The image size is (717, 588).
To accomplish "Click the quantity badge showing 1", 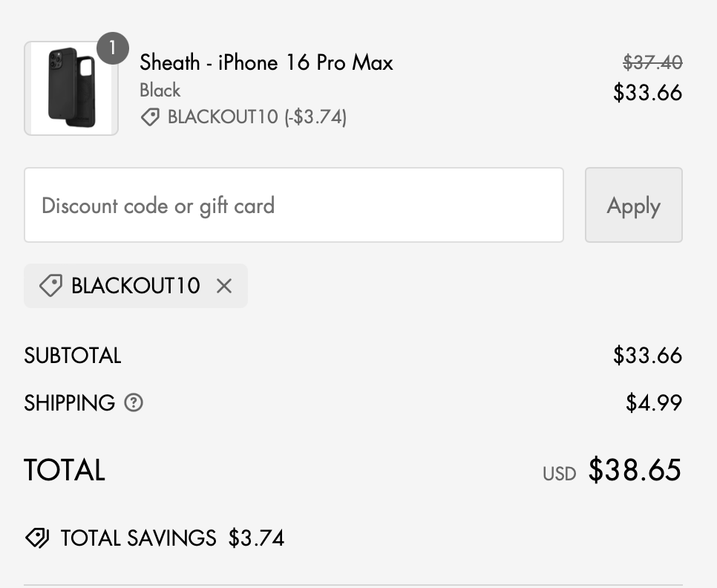I will (112, 48).
